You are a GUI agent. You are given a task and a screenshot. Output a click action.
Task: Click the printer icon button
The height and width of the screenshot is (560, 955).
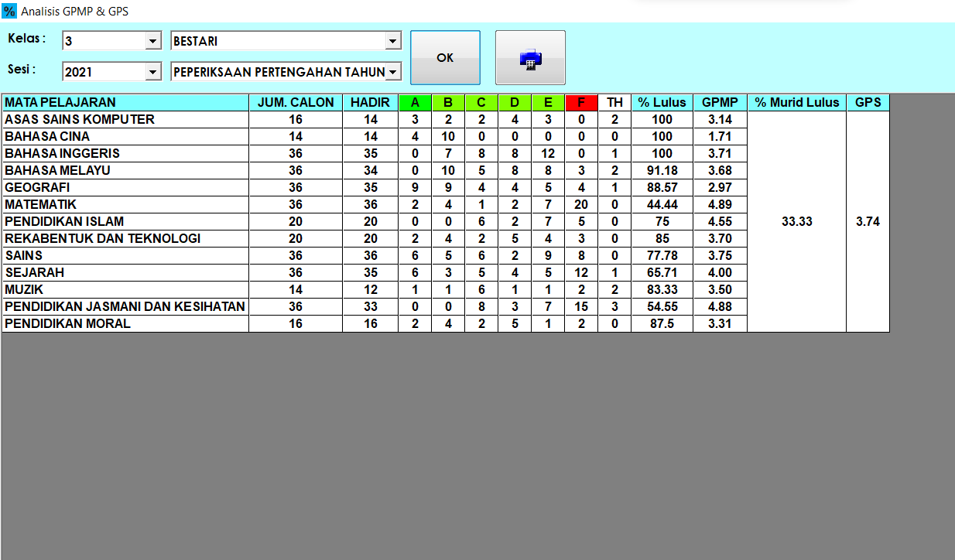[x=530, y=58]
